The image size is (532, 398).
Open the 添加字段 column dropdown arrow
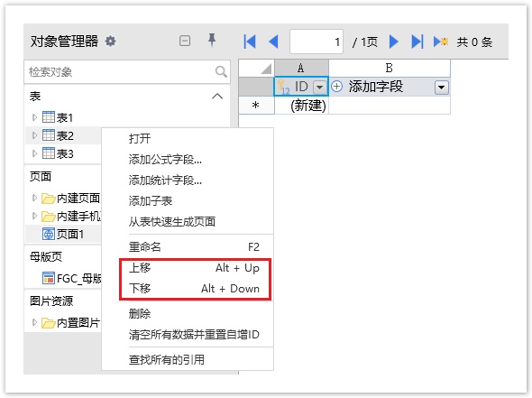click(x=442, y=88)
